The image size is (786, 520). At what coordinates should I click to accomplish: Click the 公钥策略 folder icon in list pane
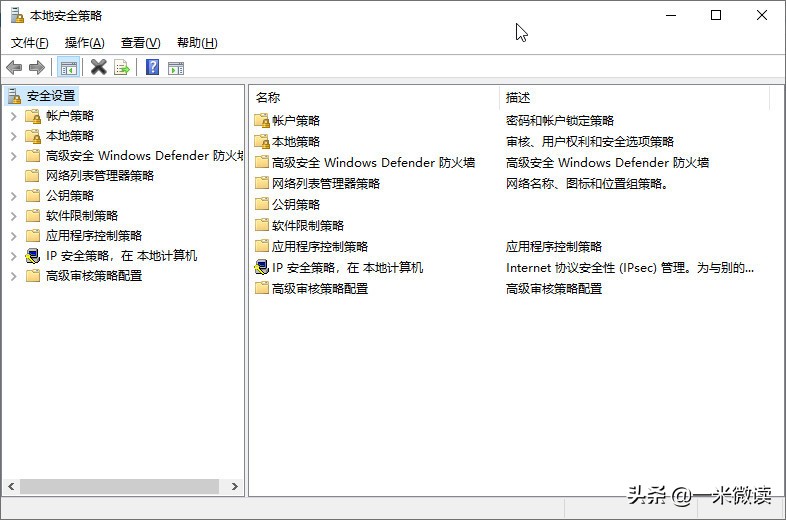tap(262, 204)
